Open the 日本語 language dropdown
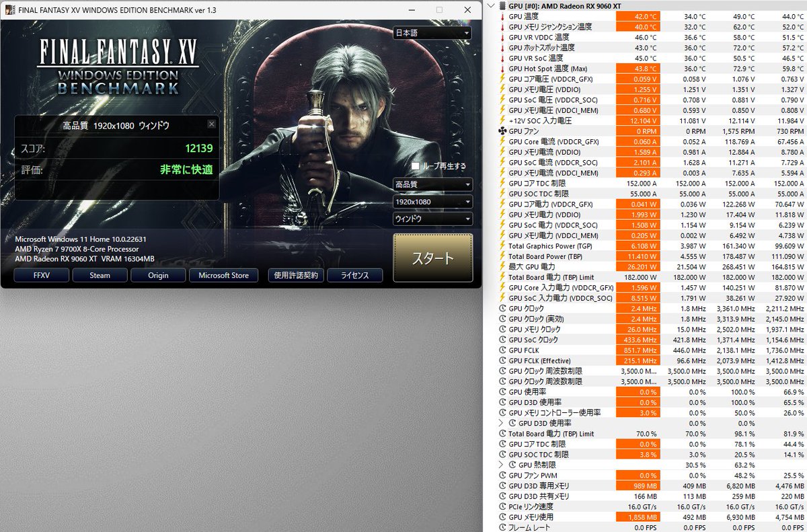Image resolution: width=807 pixels, height=532 pixels. (x=432, y=33)
